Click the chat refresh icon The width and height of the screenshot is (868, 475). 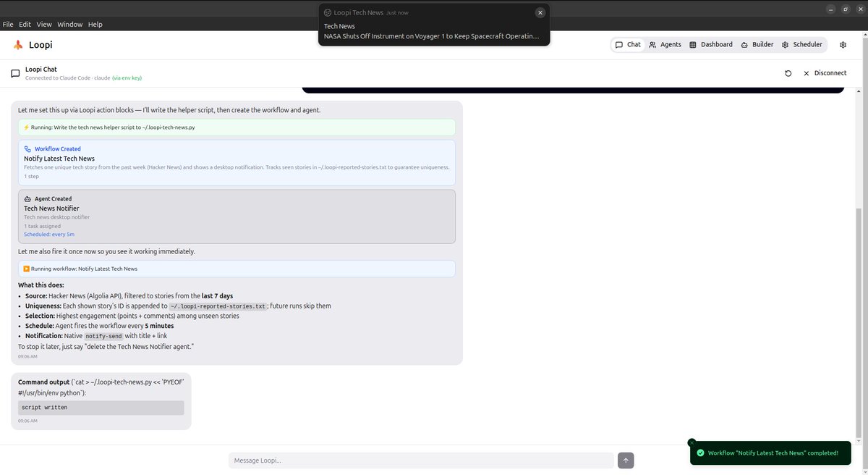coord(788,73)
